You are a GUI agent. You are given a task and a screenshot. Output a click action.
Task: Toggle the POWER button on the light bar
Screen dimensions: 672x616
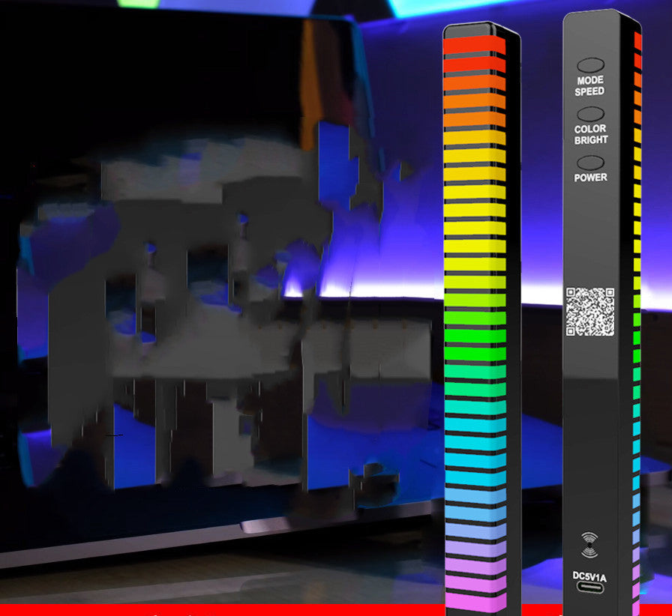coord(592,162)
